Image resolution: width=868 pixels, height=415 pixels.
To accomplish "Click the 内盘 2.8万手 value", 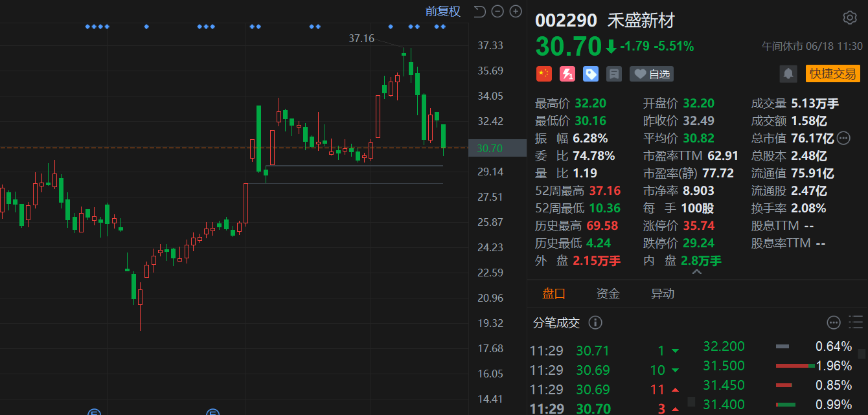I will (x=702, y=260).
